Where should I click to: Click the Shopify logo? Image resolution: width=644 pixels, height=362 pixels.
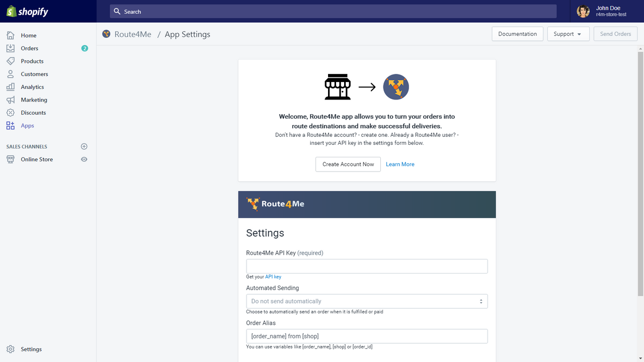point(27,11)
